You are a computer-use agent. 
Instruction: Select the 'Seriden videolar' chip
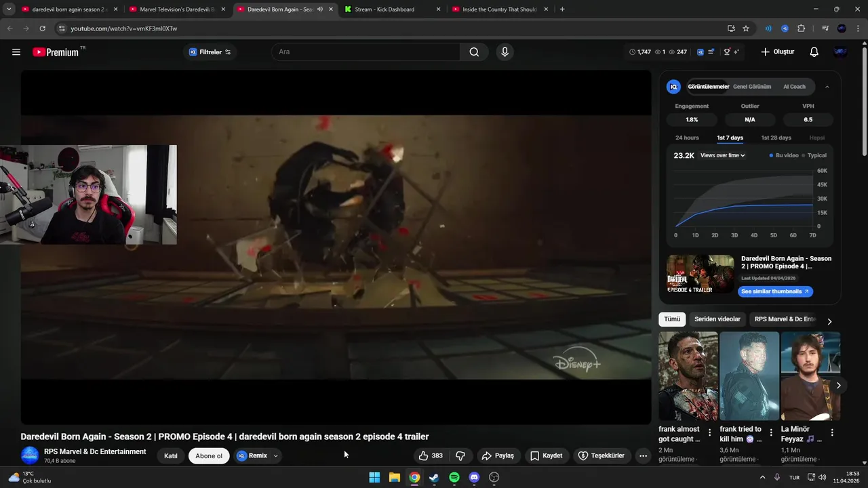tap(717, 319)
